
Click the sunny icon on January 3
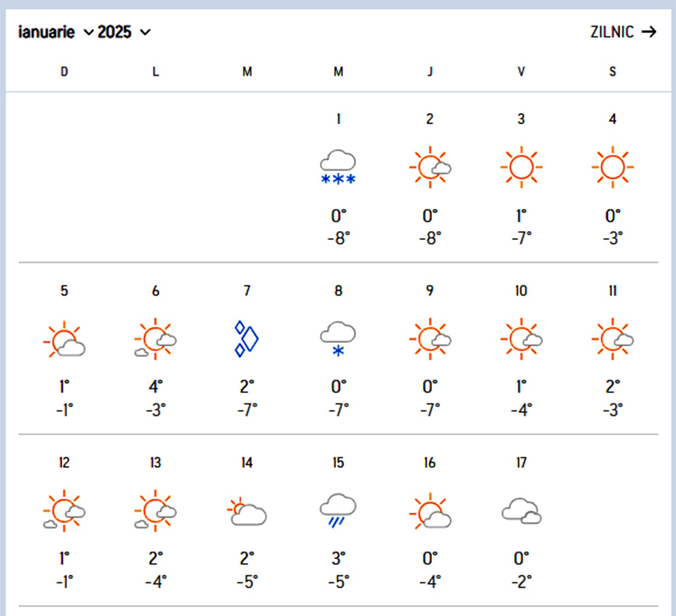521,167
